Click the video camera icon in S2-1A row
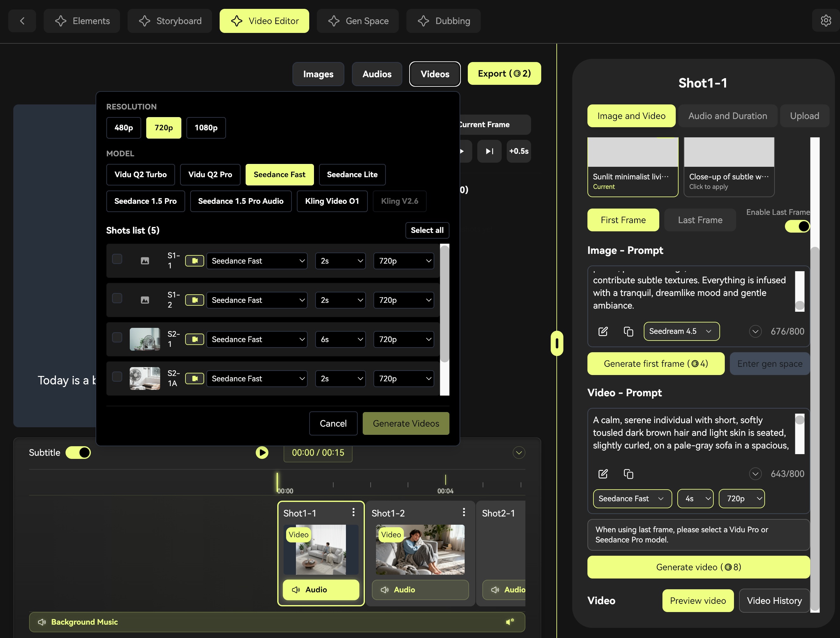840x638 pixels. point(194,378)
